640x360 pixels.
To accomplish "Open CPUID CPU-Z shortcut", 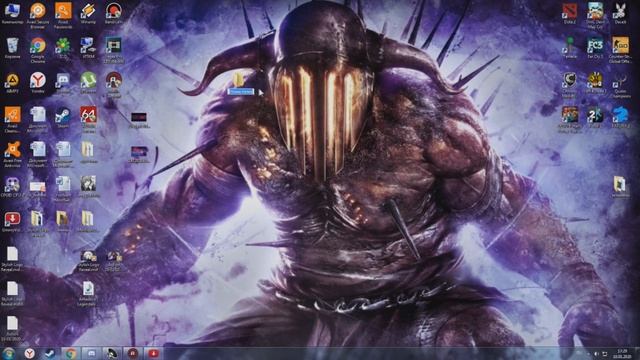I will [12, 188].
